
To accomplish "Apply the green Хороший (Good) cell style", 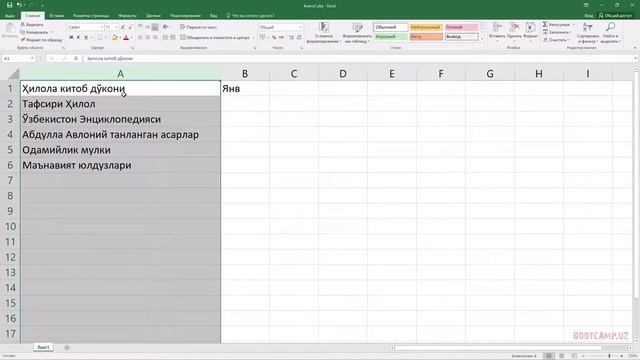I will point(391,37).
